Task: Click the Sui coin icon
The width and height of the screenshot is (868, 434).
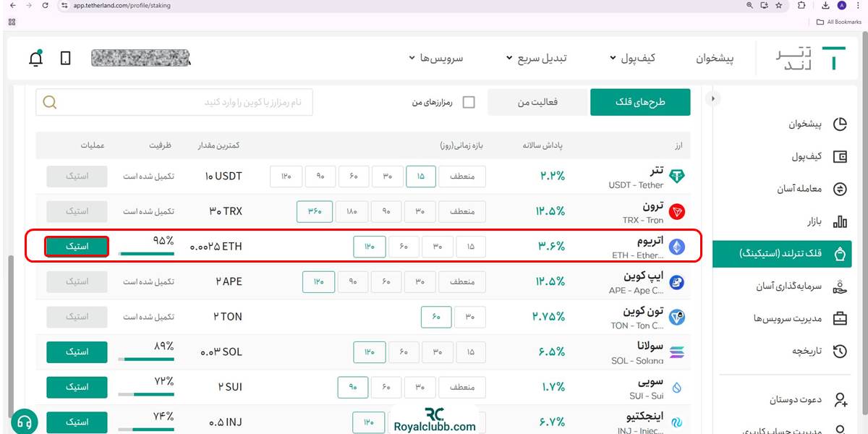Action: point(677,388)
